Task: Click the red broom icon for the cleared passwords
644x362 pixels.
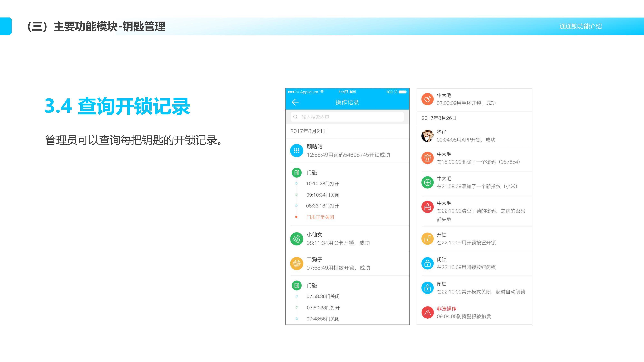Action: (427, 207)
